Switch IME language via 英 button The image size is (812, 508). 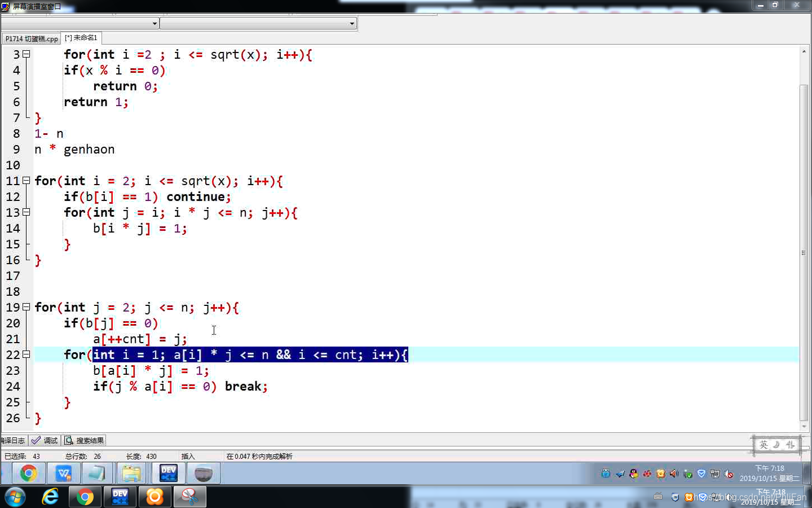click(x=764, y=445)
